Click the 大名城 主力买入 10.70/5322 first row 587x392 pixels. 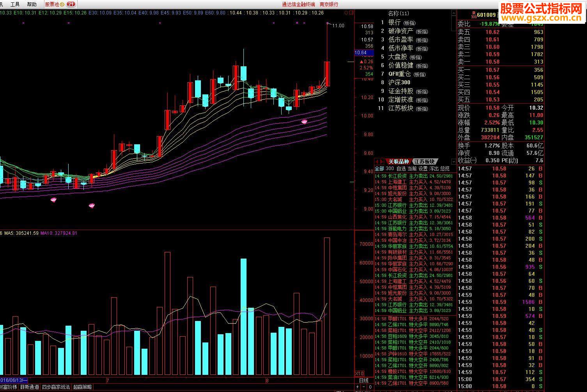pyautogui.click(x=414, y=199)
